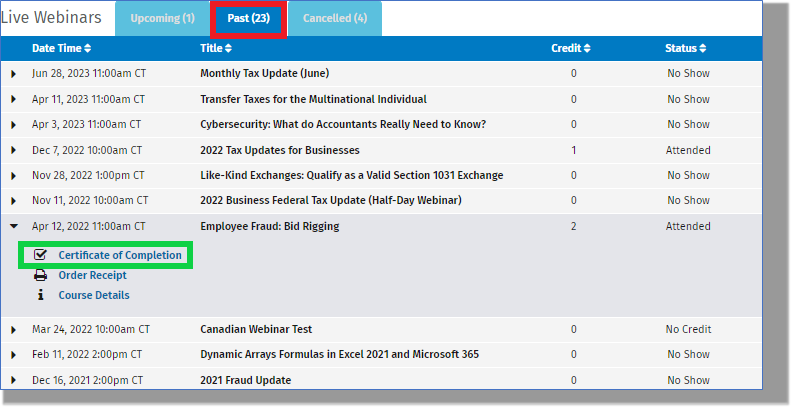
Task: Switch to the Cancelled (4) tab
Action: click(x=335, y=18)
